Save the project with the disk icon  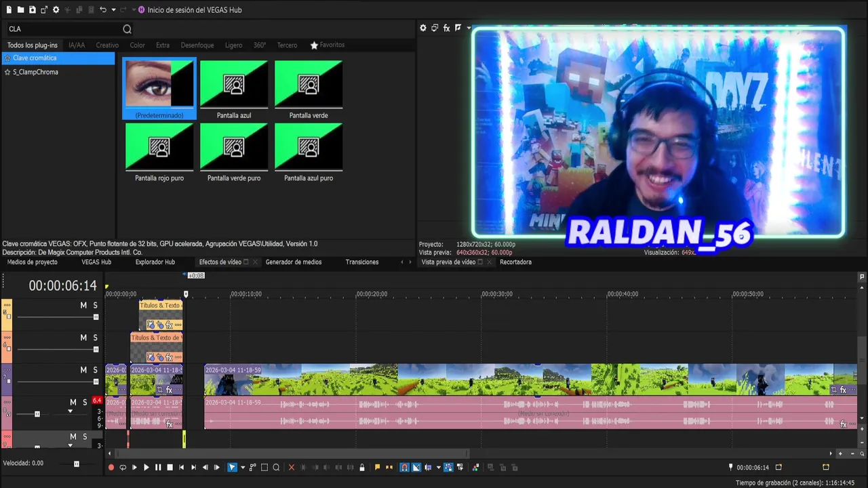point(32,9)
